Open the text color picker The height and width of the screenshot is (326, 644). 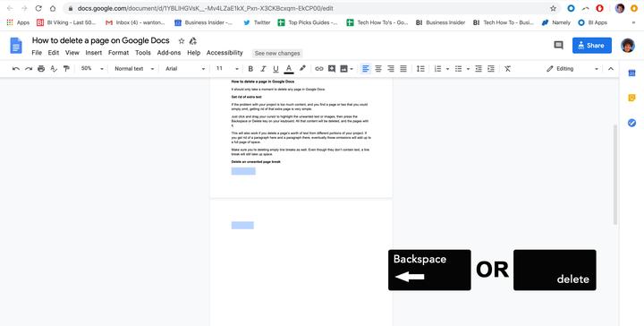(289, 69)
